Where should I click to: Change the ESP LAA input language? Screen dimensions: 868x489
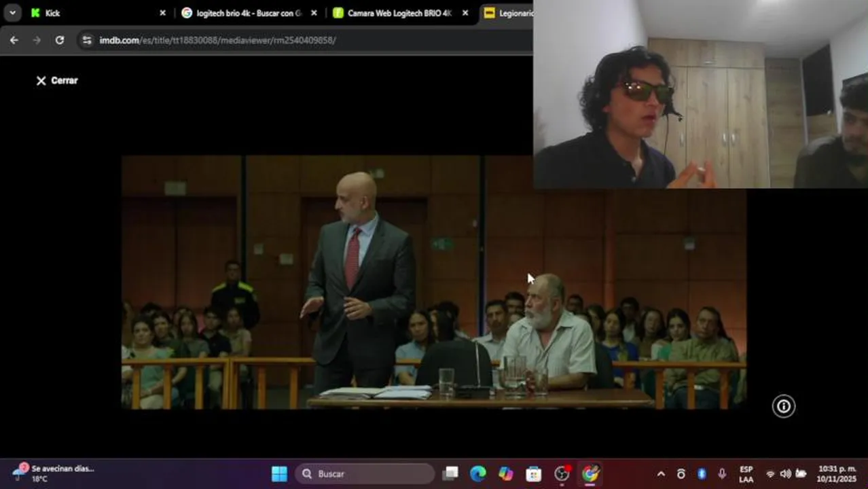point(746,474)
